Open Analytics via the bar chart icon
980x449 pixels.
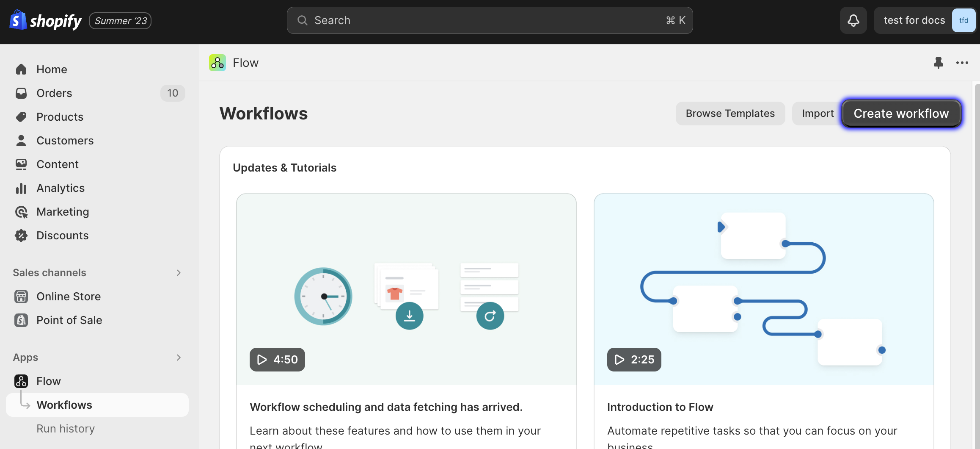[22, 188]
